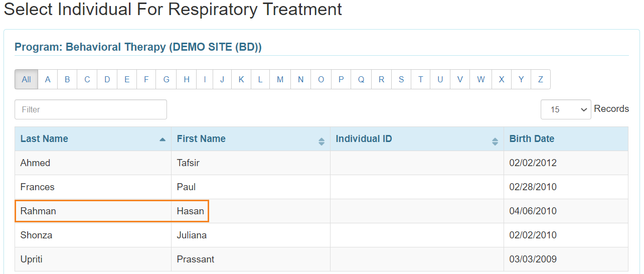Click the First Name sort arrows icon

[321, 142]
